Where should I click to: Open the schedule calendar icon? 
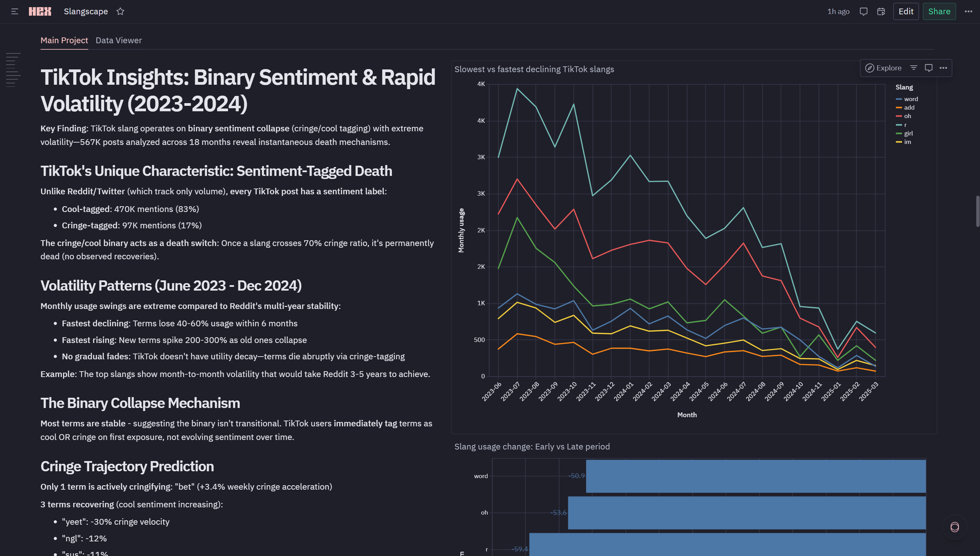click(881, 12)
